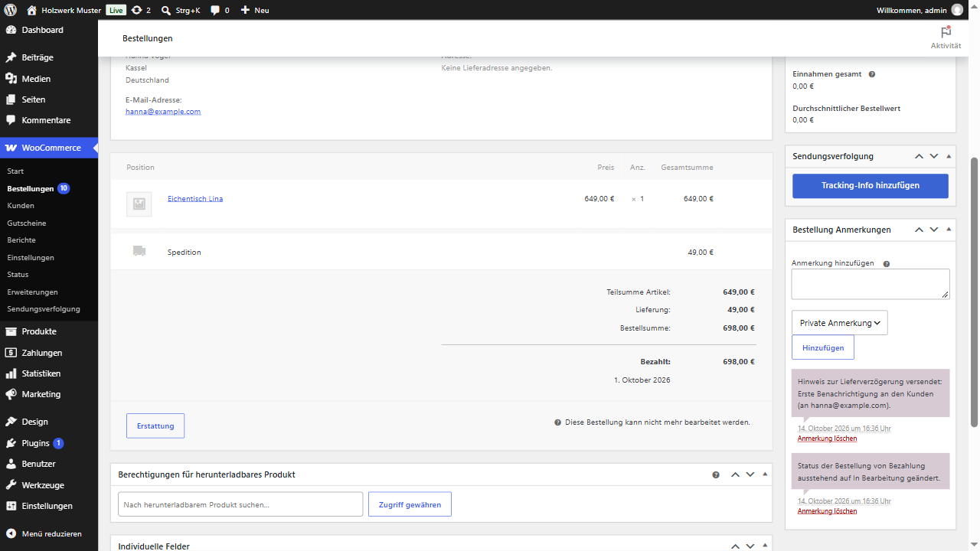Screen dimensions: 980x551
Task: Click the admin avatar in top bar
Action: (x=957, y=10)
